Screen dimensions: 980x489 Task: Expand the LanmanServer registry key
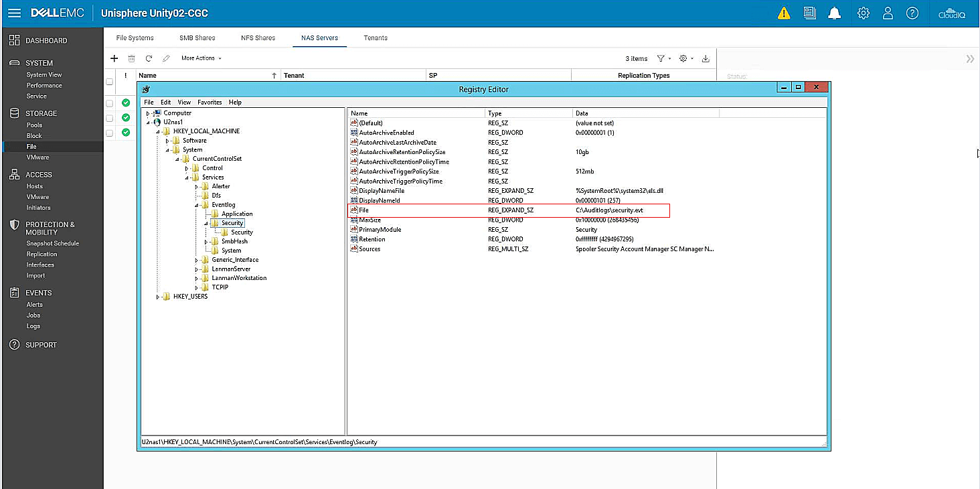(197, 269)
